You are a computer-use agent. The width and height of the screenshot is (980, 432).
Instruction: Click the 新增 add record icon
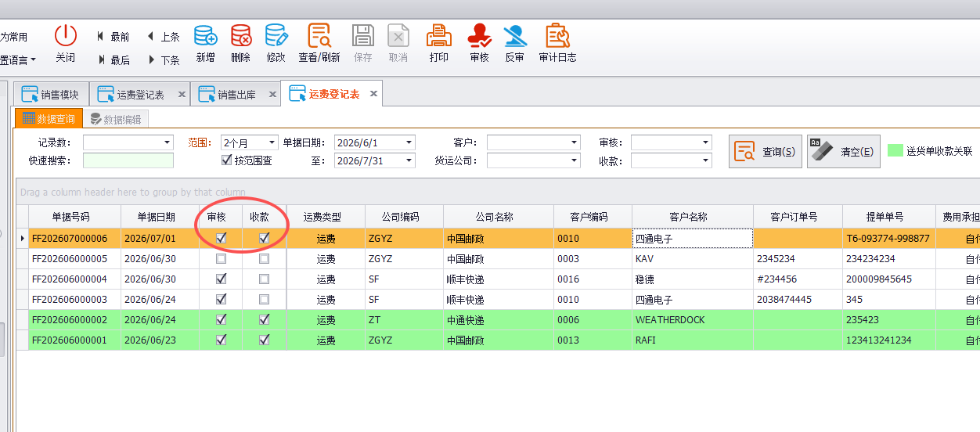tap(205, 35)
